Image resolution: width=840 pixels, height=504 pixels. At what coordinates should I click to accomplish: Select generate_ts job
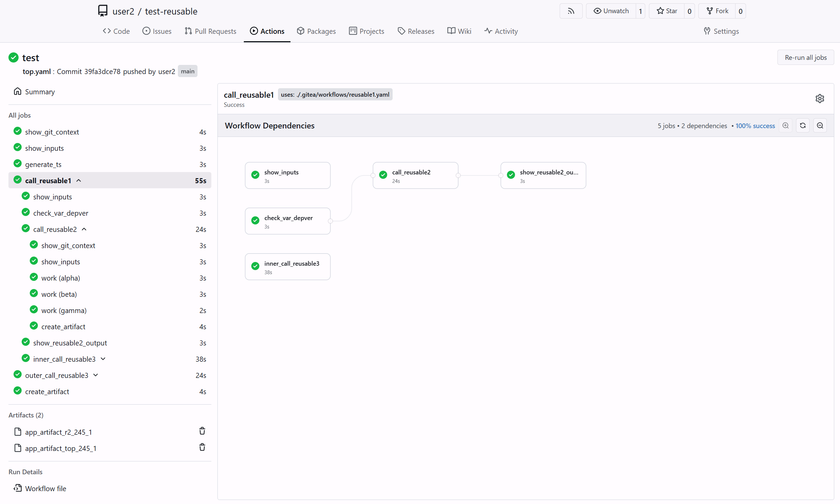(110, 164)
